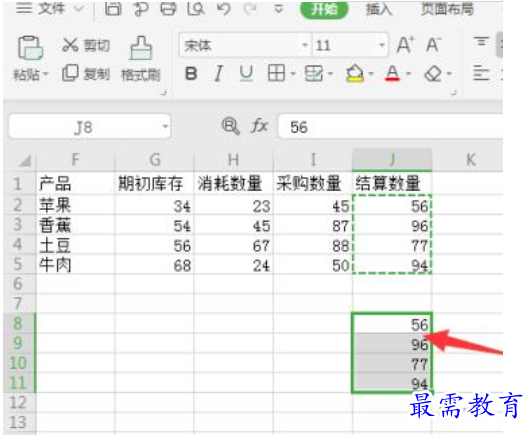Screen dimensions: 531x437
Task: Click the 复制 copy button
Action: (x=86, y=73)
